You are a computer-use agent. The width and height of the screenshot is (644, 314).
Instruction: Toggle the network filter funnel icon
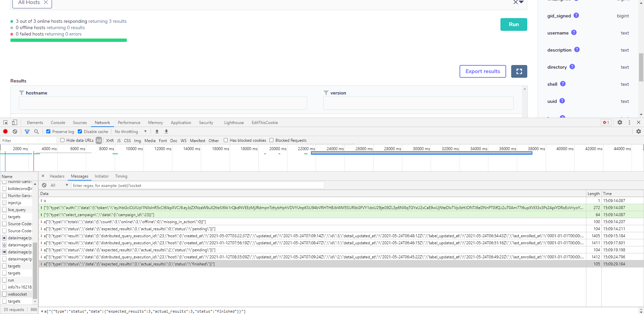[27, 132]
